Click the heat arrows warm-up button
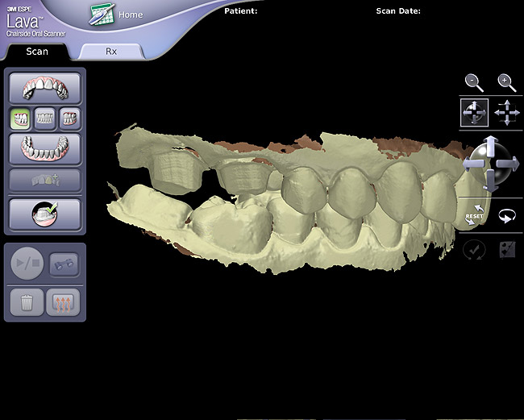 coord(64,303)
